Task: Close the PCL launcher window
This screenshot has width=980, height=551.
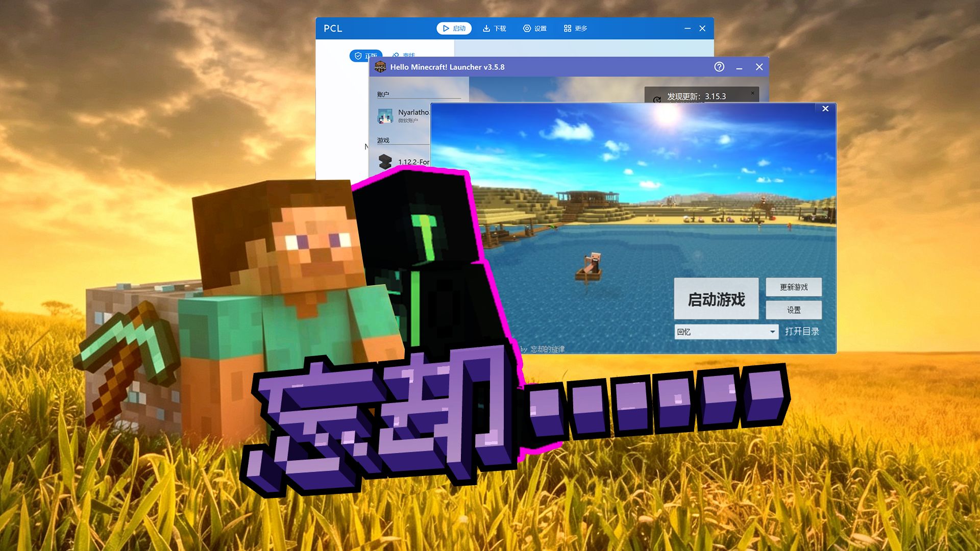Action: coord(702,29)
